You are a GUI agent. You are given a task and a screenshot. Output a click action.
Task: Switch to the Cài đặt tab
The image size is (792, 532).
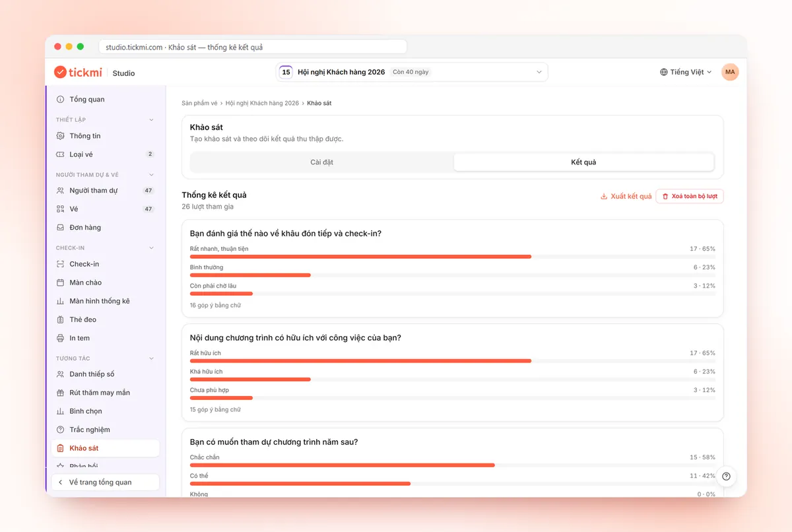[322, 162]
